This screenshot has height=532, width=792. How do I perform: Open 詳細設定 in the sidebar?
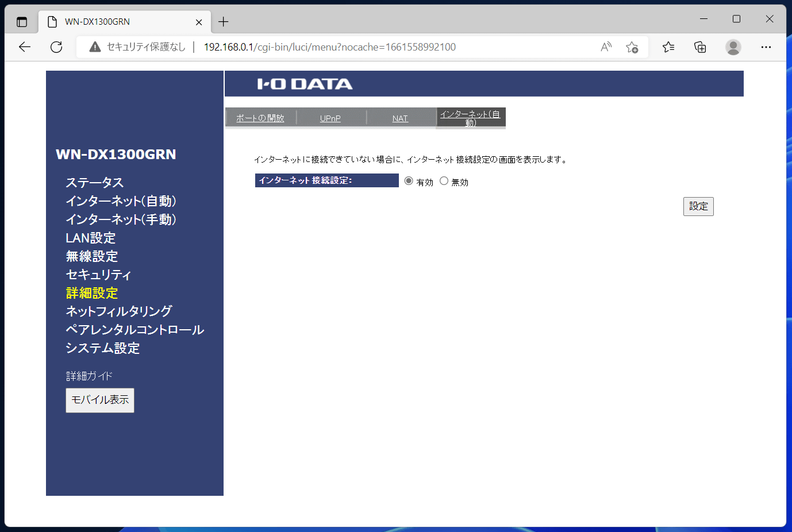[92, 293]
